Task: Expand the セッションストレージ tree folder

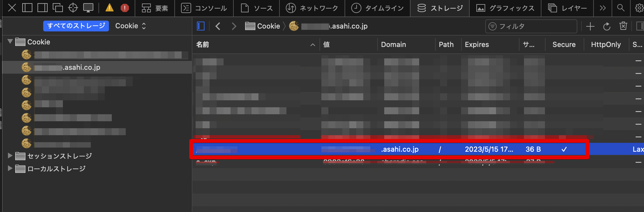Action: click(x=10, y=156)
